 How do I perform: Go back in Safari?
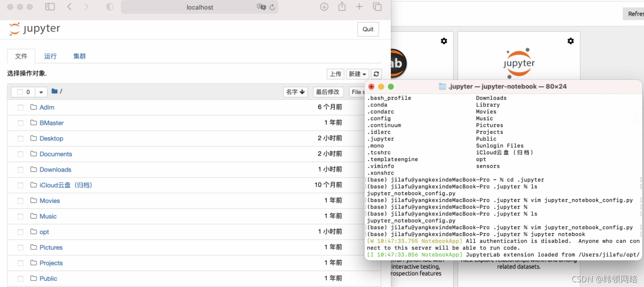pyautogui.click(x=69, y=7)
